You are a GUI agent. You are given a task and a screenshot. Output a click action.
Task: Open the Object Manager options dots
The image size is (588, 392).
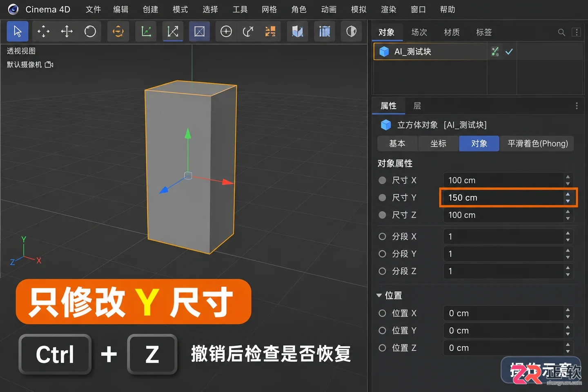576,32
